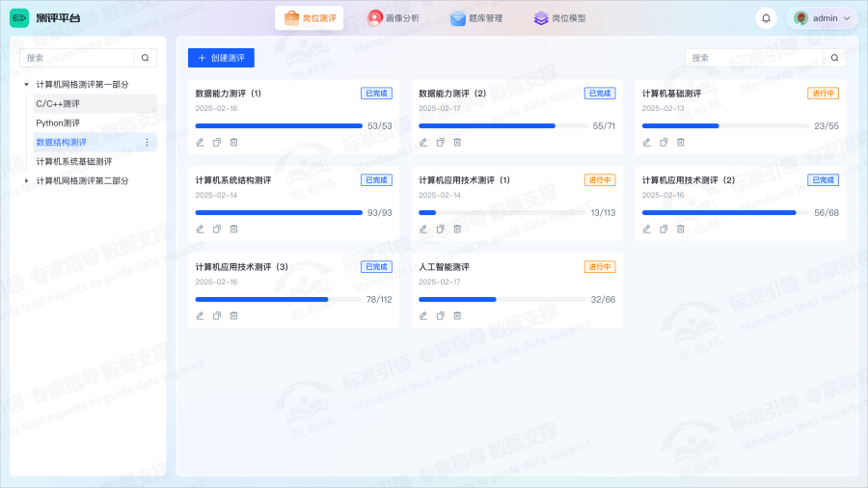Click copy icon on 计算机基础测评 card

664,142
